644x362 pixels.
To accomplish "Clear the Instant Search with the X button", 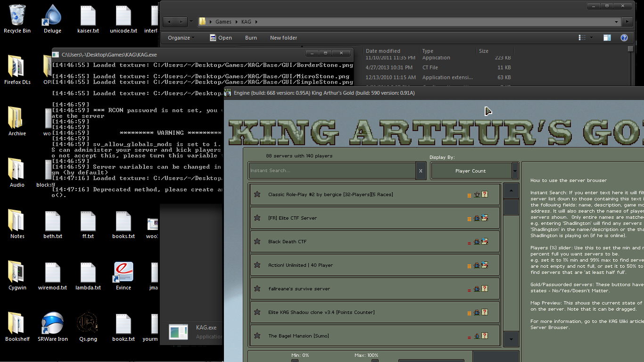I will pos(421,171).
